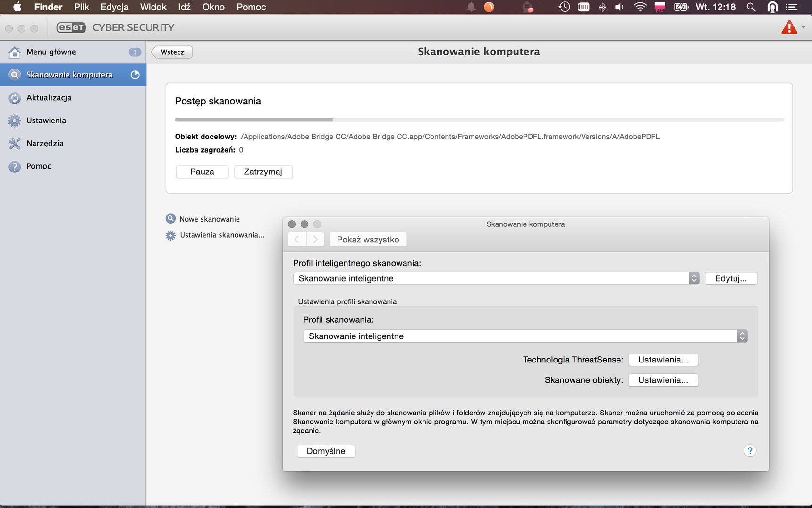
Task: Click the Nowe skanowanie magnifier icon
Action: click(x=170, y=219)
